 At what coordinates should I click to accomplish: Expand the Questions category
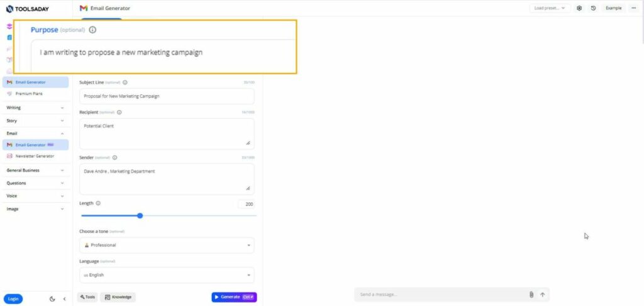point(36,183)
